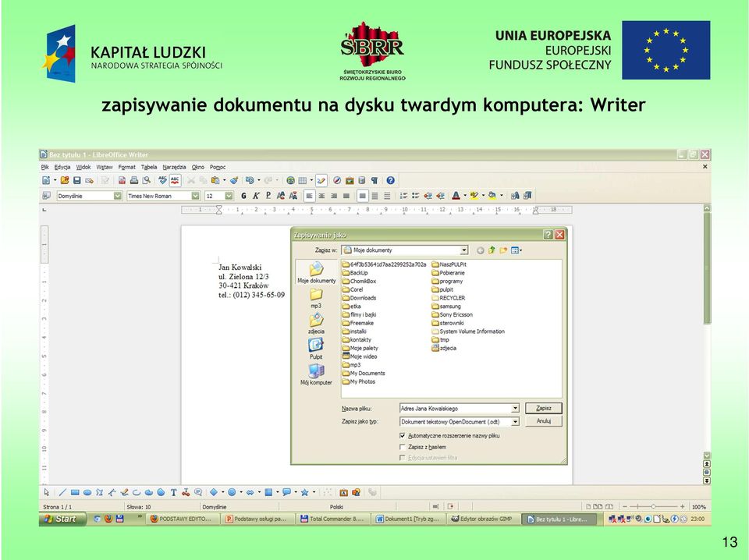Open the view menu icon in save dialog

516,250
